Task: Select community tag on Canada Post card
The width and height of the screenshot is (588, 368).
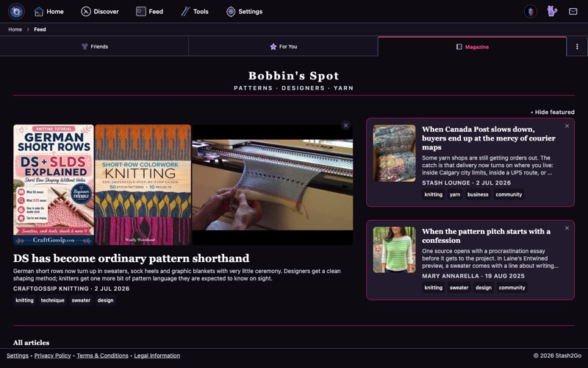Action: pos(509,194)
